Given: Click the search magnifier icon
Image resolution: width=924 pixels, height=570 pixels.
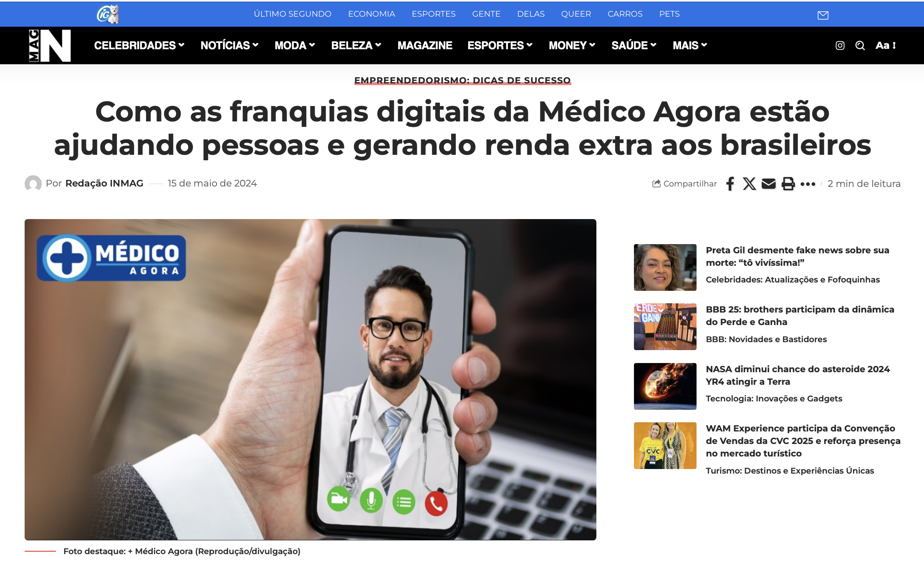Looking at the screenshot, I should point(860,45).
